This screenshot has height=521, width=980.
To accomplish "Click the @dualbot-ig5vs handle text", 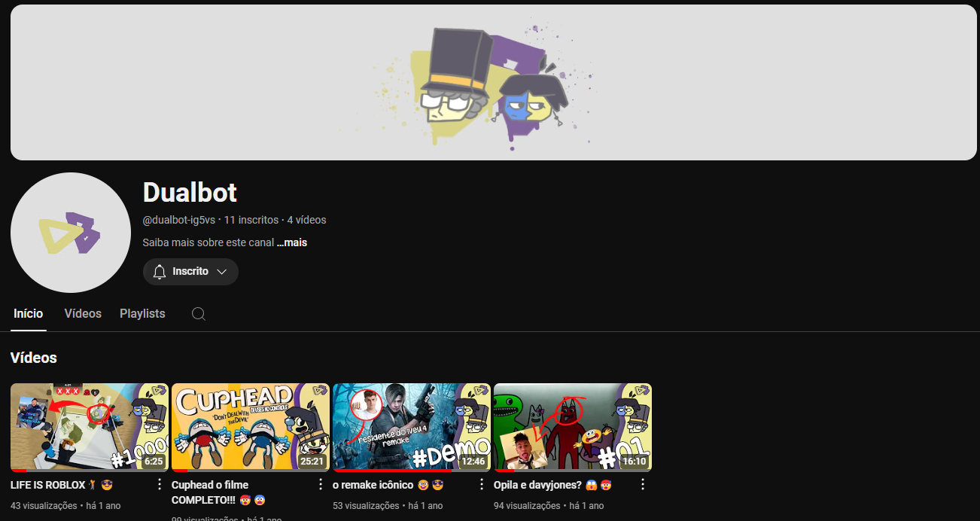I will coord(179,220).
